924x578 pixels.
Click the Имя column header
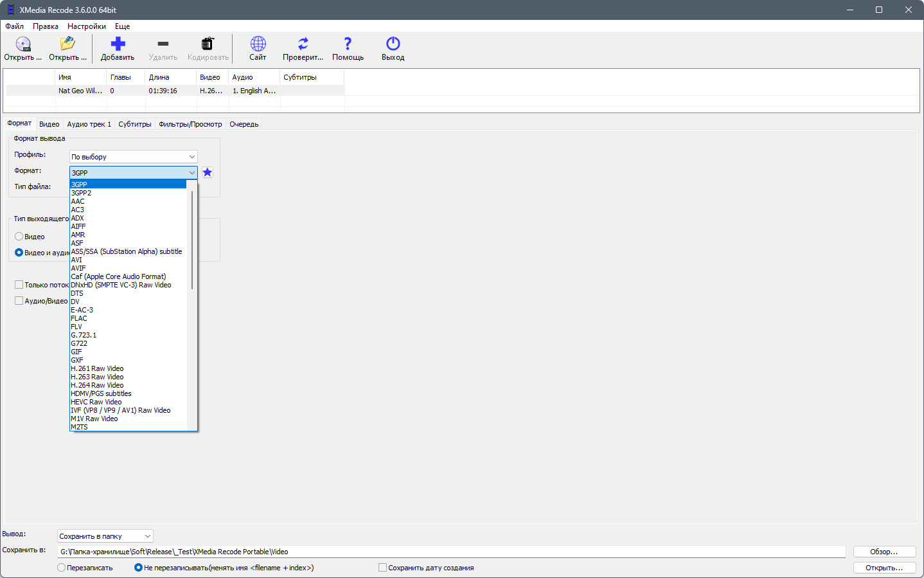point(81,77)
